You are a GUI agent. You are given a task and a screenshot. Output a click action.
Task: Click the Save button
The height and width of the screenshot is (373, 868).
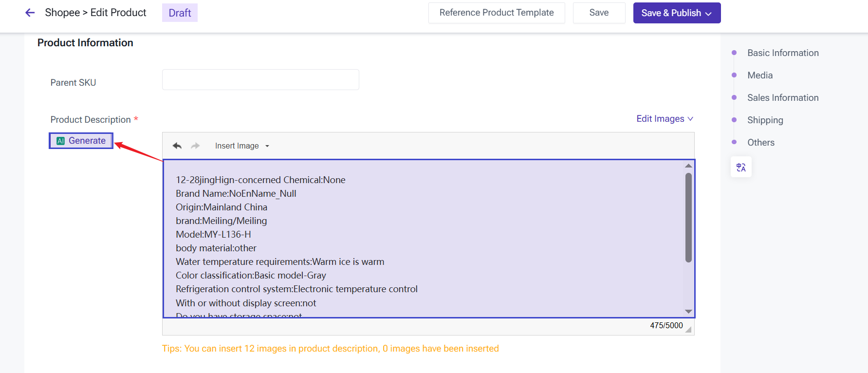click(599, 13)
